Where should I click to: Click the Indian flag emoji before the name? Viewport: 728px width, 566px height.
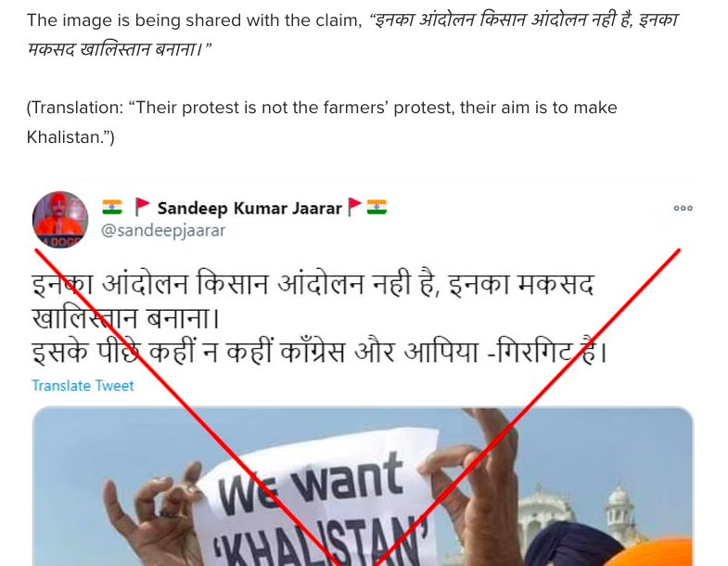coord(112,207)
